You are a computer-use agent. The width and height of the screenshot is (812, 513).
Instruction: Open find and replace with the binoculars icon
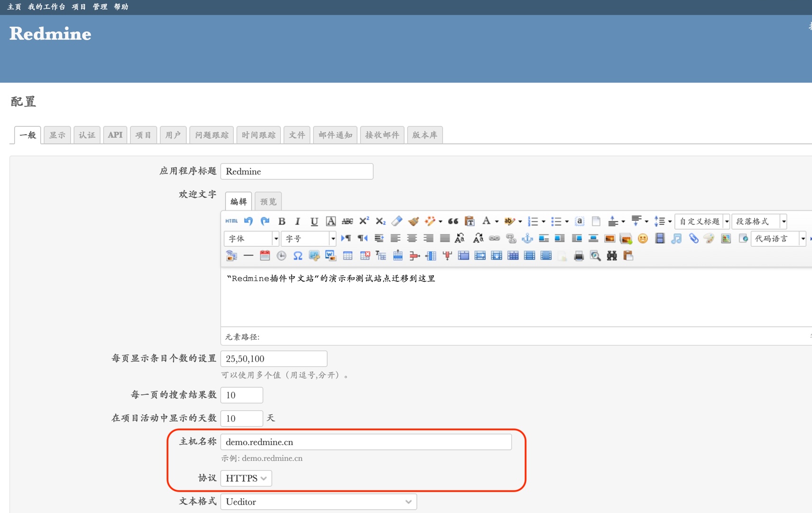point(612,256)
